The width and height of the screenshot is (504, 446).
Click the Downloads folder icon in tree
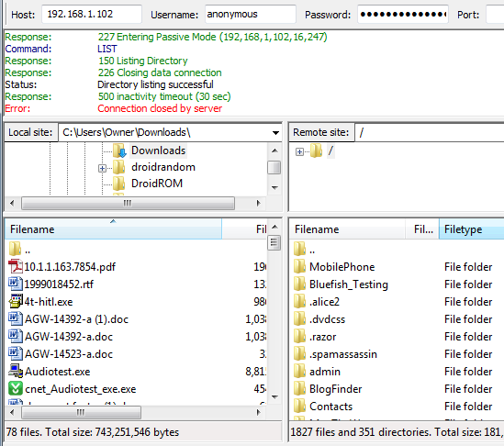(119, 151)
